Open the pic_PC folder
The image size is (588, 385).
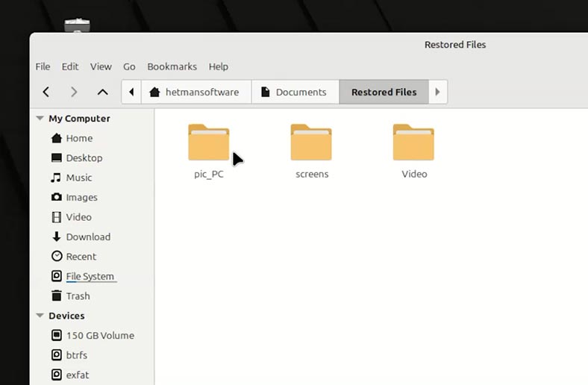pos(209,143)
